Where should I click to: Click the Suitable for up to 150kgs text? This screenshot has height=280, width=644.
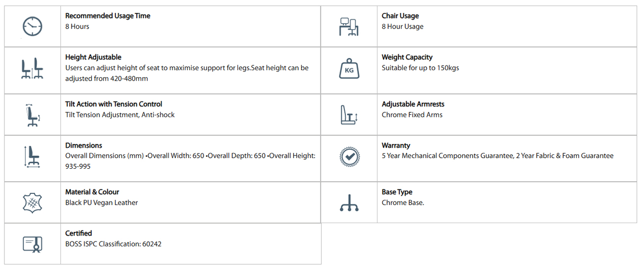420,68
